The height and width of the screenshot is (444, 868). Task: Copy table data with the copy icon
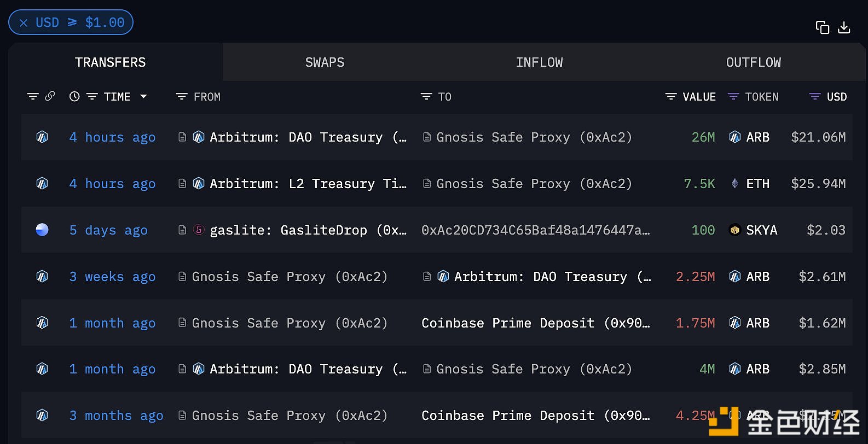click(x=822, y=27)
